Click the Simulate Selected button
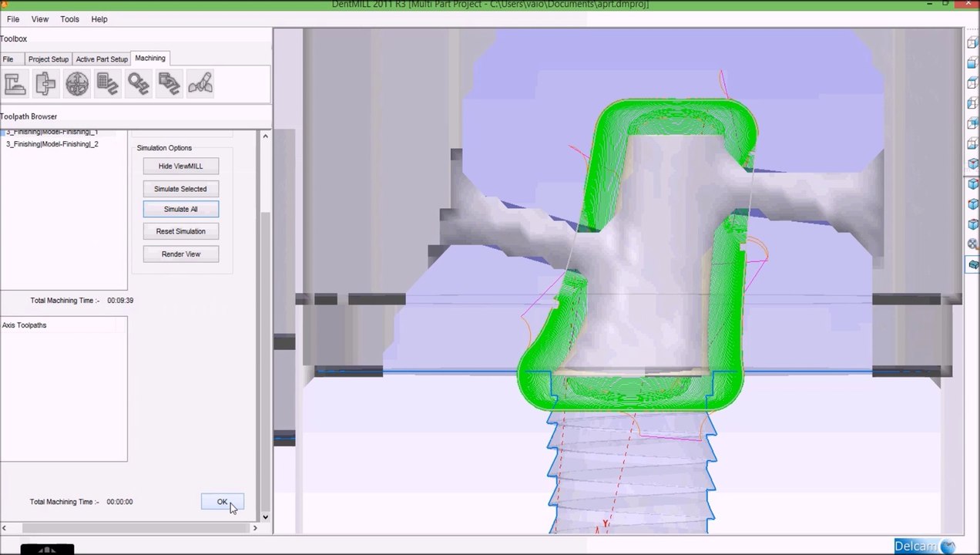 [180, 189]
